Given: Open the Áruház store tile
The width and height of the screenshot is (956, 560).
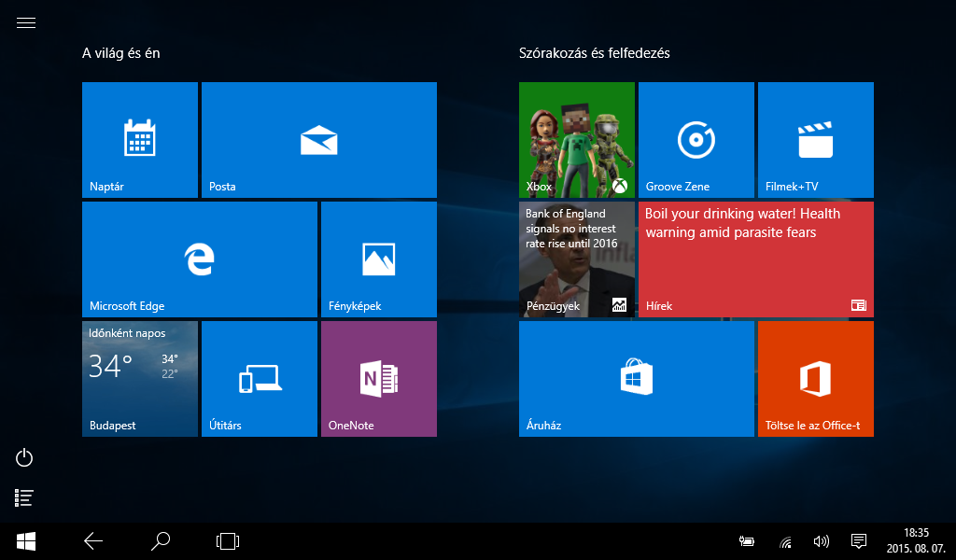Looking at the screenshot, I should pos(637,379).
